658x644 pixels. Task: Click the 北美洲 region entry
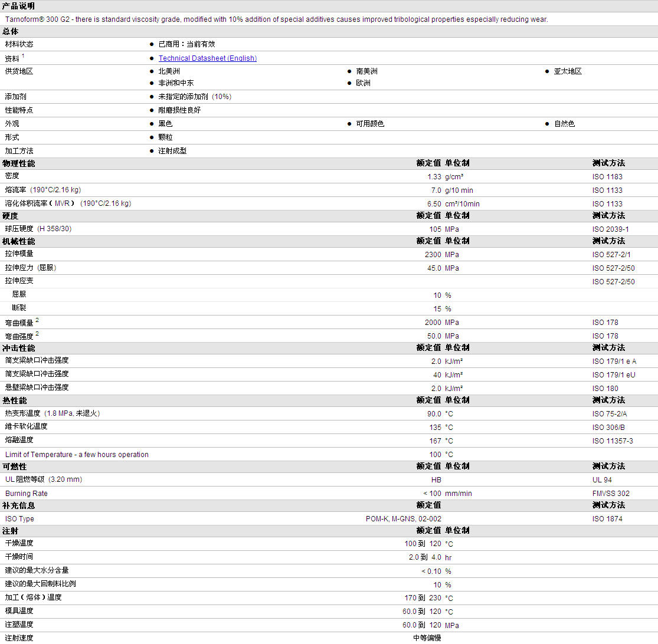169,71
